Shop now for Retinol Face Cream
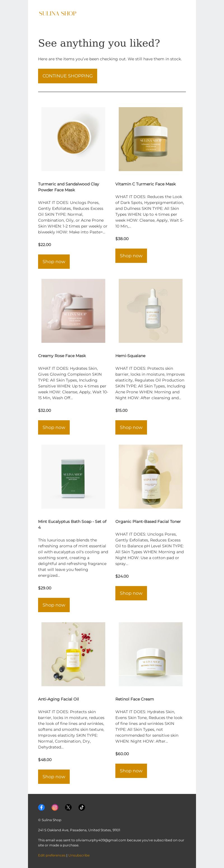The height and width of the screenshot is (868, 224). [x=131, y=771]
